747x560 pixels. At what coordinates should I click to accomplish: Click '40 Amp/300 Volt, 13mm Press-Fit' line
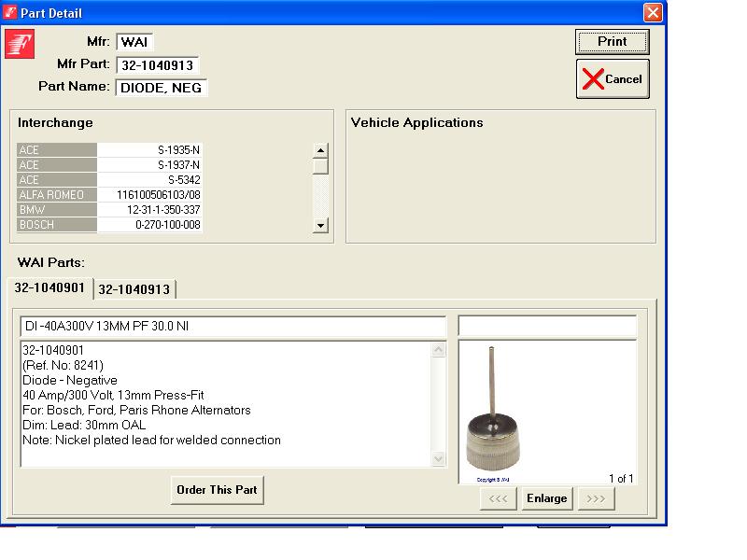[x=113, y=395]
